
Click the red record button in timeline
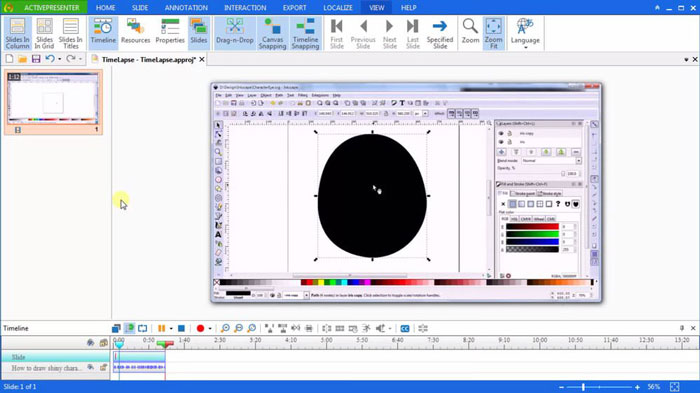tap(200, 328)
